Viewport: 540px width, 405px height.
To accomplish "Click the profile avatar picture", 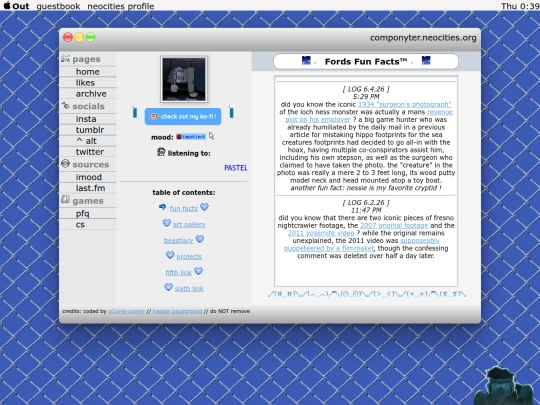I will (x=184, y=80).
